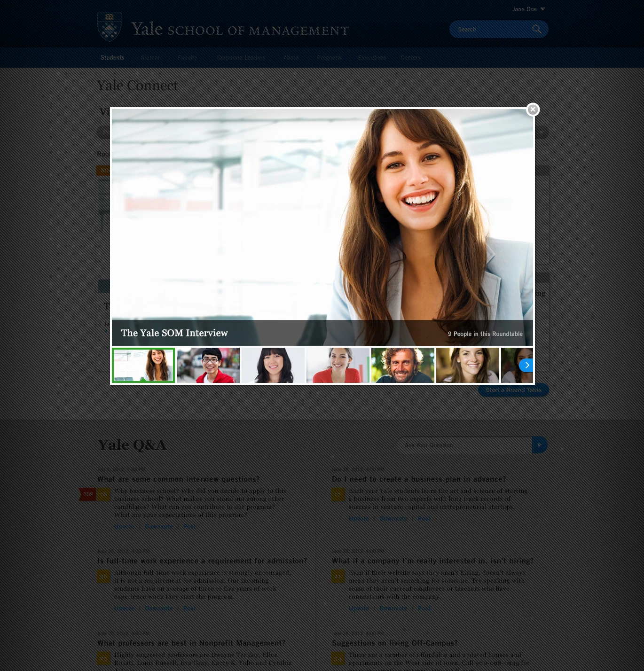Select the green-highlighted first woman thumbnail
The height and width of the screenshot is (671, 644).
(x=143, y=365)
